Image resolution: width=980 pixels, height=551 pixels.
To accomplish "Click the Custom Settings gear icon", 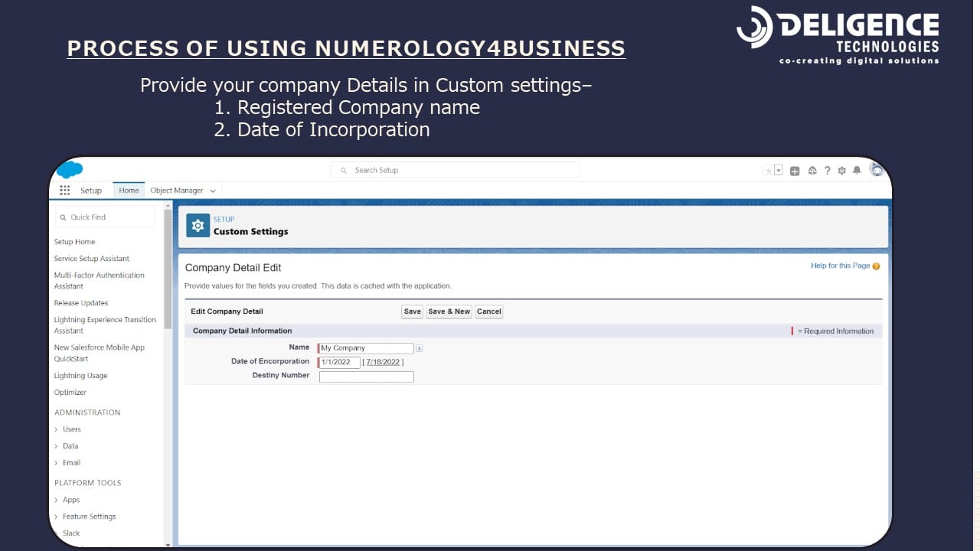I will pos(198,226).
